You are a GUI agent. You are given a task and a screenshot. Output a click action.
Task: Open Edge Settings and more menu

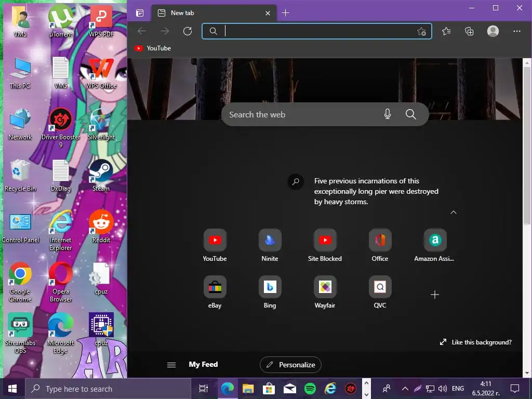click(517, 31)
